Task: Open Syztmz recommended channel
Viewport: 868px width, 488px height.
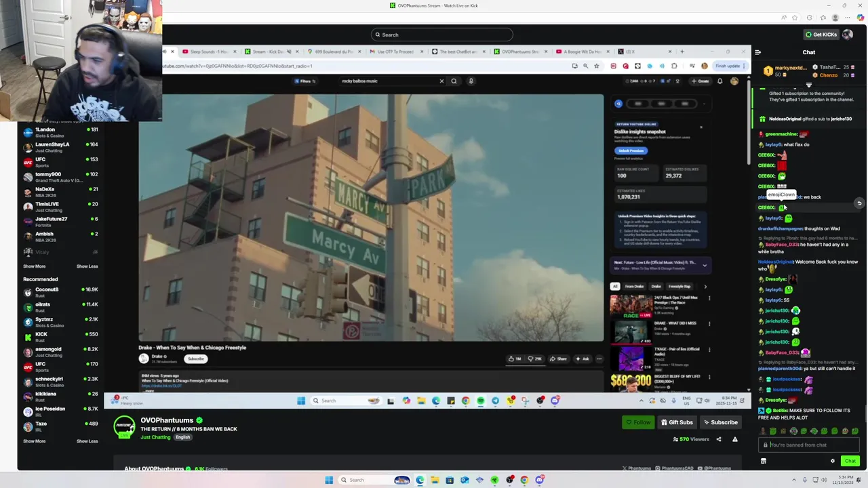Action: point(61,322)
